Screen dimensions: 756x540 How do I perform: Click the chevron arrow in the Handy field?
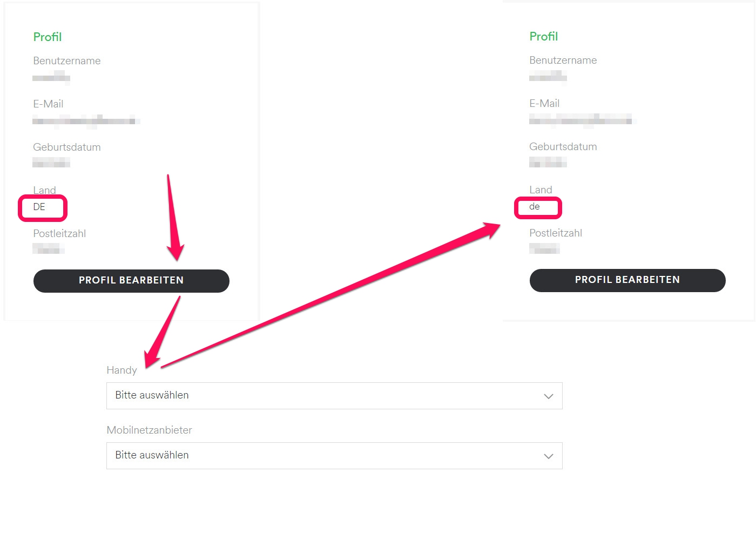(x=549, y=396)
